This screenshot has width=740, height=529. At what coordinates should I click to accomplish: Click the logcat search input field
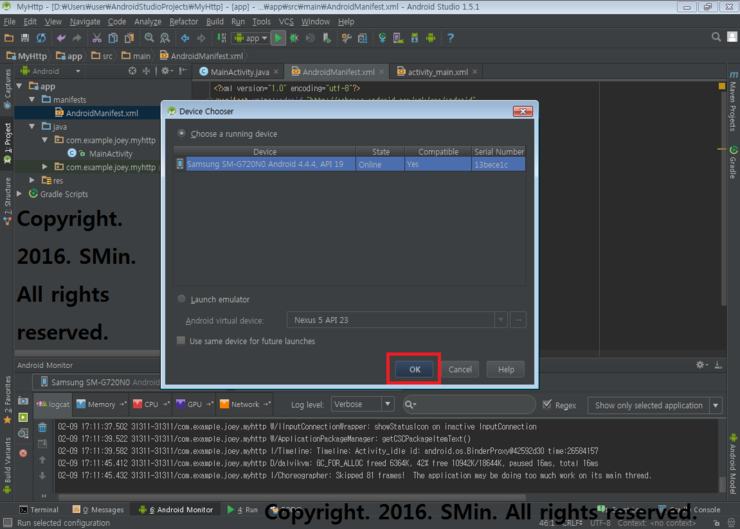[x=469, y=404]
